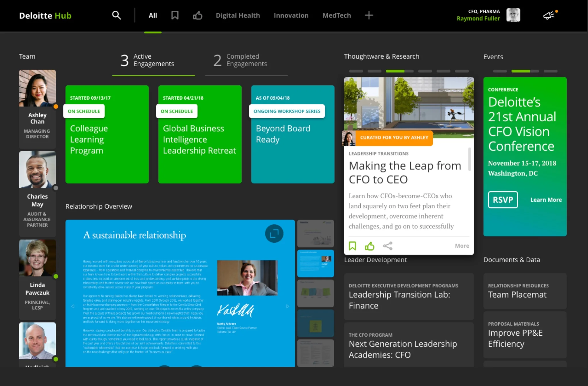588x386 pixels.
Task: Select first relationship slide thumbnail
Action: click(316, 234)
